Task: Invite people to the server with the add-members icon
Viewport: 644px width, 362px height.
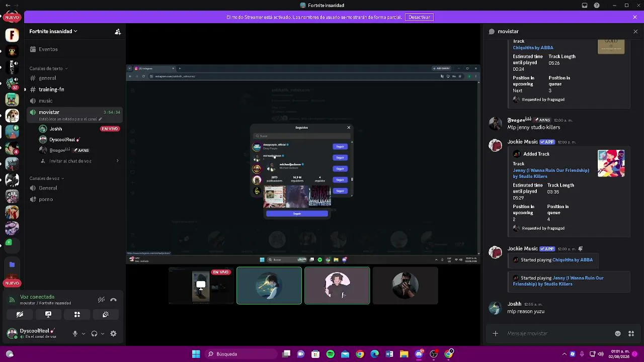Action: point(118,32)
